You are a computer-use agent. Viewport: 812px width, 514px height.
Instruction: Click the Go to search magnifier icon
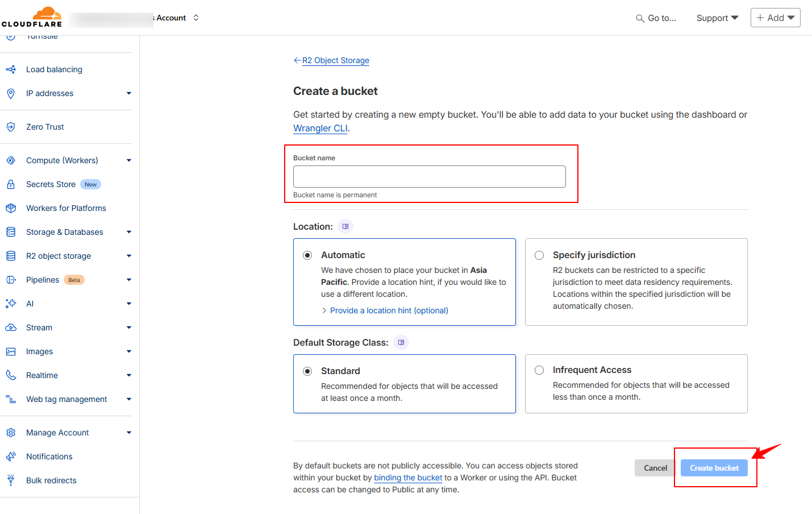(640, 18)
